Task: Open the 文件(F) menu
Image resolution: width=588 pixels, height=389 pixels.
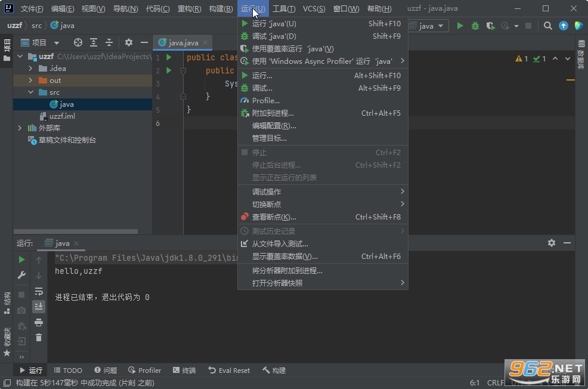Action: pos(32,8)
